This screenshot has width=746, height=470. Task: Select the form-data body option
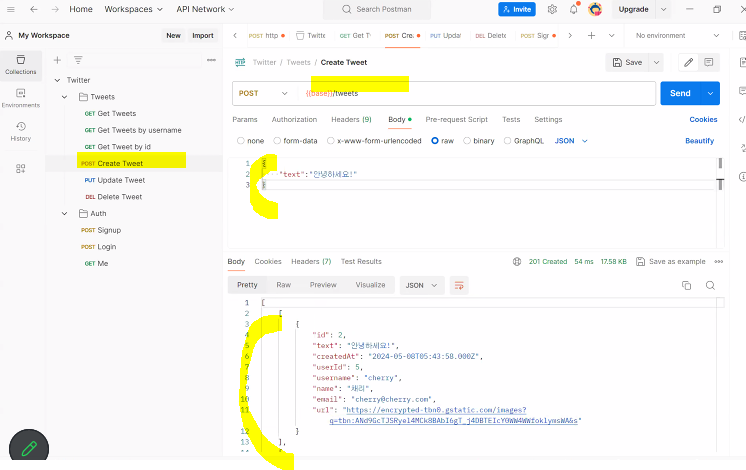[x=277, y=141]
